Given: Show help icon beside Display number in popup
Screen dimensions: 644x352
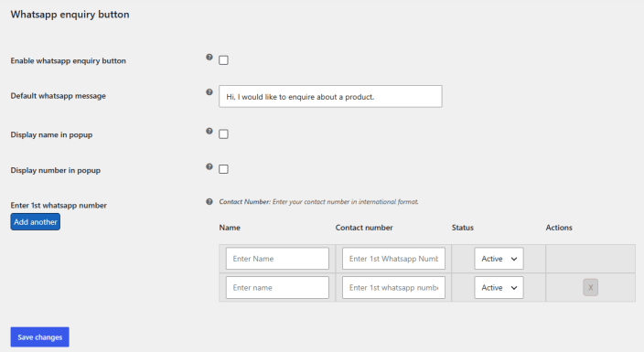Looking at the screenshot, I should pyautogui.click(x=209, y=166).
